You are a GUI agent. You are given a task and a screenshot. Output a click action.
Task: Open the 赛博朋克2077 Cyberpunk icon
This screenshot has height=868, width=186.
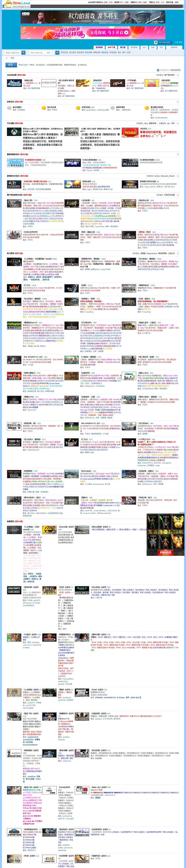(x=14, y=325)
